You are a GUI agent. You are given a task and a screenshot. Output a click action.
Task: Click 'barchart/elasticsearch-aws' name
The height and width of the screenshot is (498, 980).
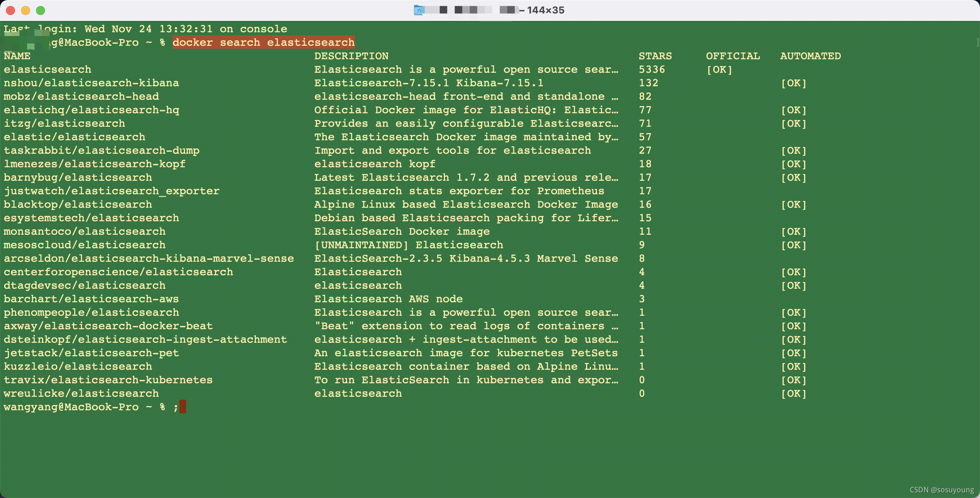click(91, 299)
